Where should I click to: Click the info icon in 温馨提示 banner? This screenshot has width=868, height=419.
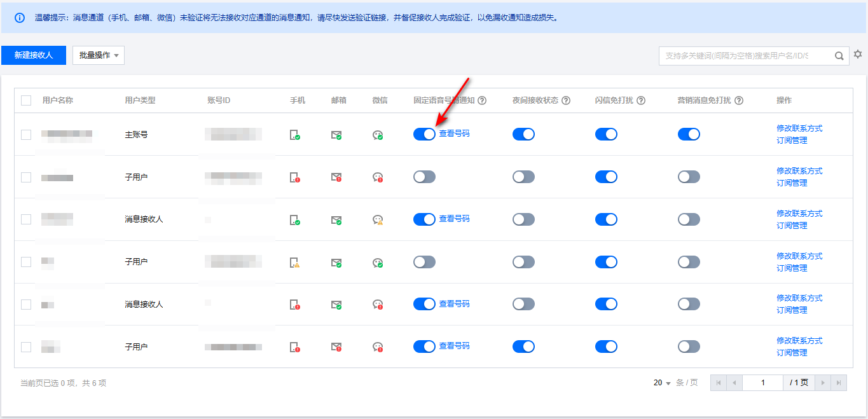click(x=20, y=18)
